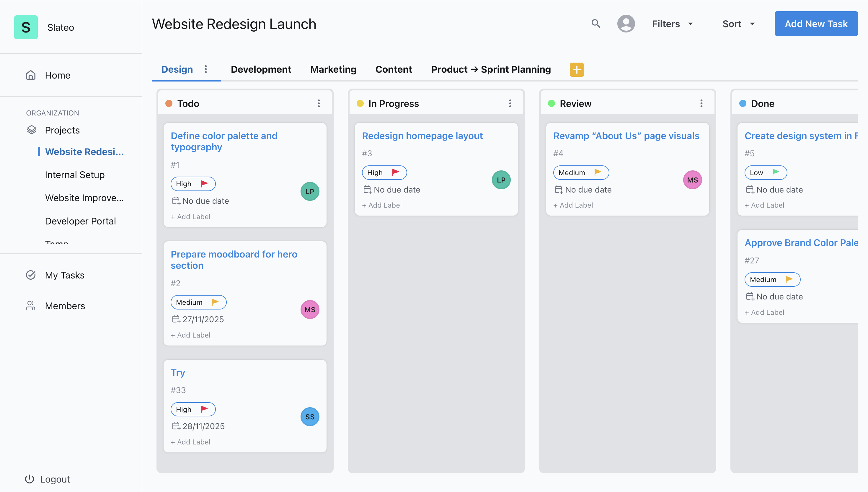Click the LP assignee avatar on task #3
Image resolution: width=868 pixels, height=492 pixels.
click(500, 180)
